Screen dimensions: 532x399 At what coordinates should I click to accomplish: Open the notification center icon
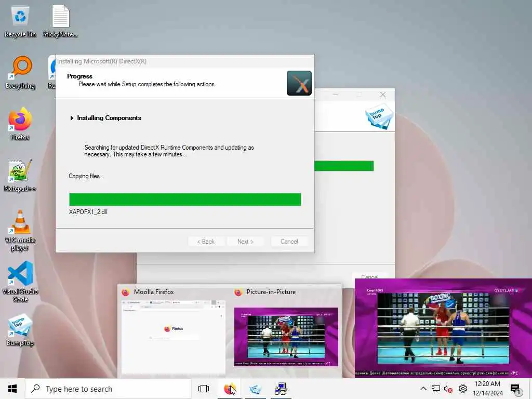click(515, 389)
